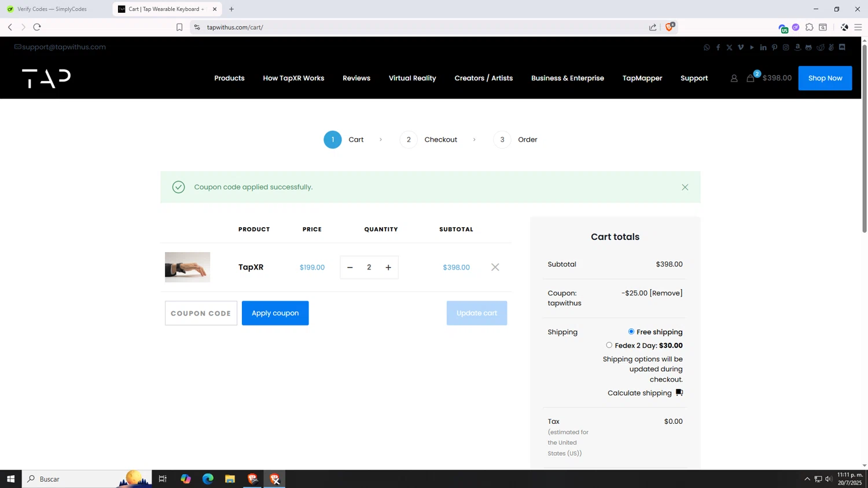Open the shopping cart bag icon
Viewport: 868px width, 488px height.
(x=751, y=78)
